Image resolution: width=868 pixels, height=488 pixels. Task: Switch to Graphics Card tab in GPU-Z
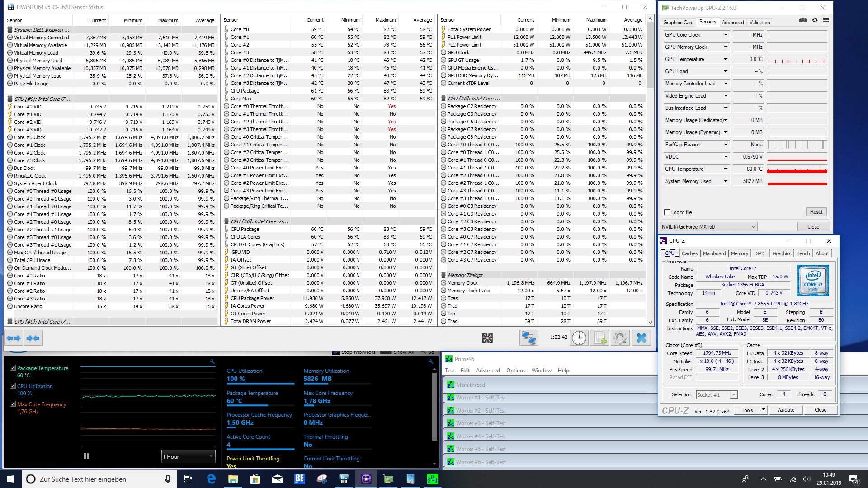pos(678,23)
